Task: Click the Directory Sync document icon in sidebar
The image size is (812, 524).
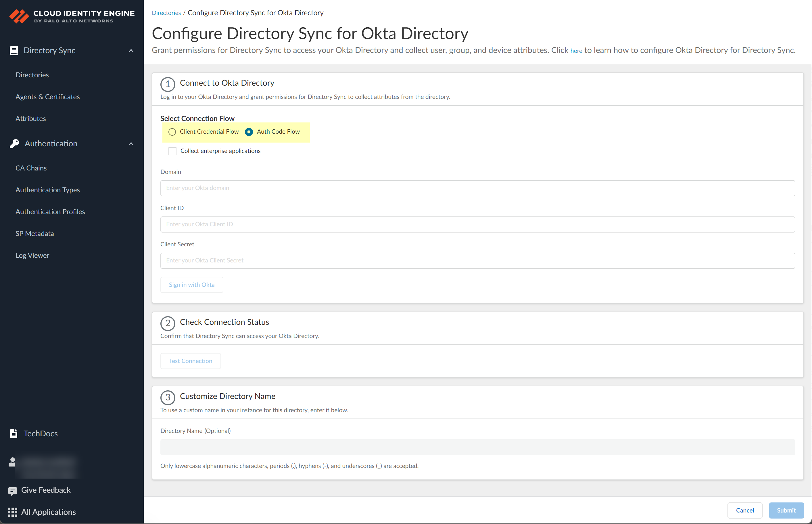Action: 14,50
